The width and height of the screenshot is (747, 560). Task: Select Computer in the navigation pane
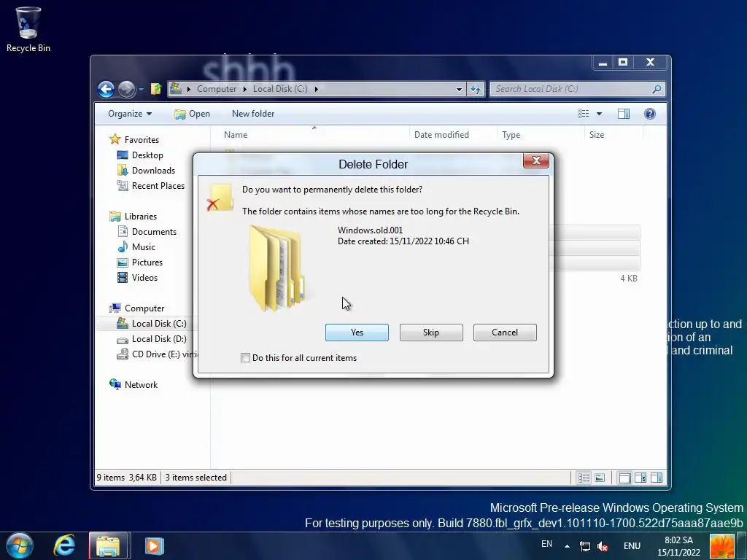(144, 308)
